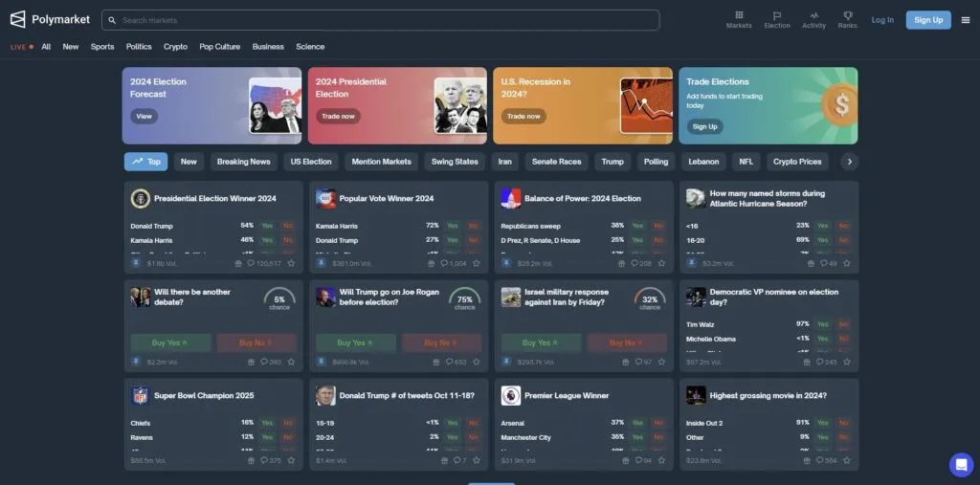The height and width of the screenshot is (485, 980).
Task: Select the New chip in filter row
Action: pos(189,162)
